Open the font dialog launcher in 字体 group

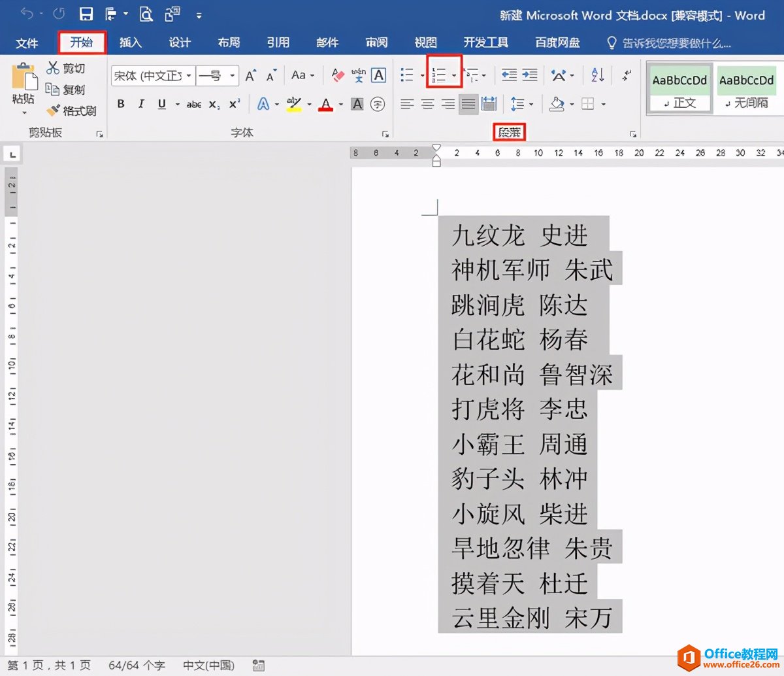pyautogui.click(x=385, y=134)
